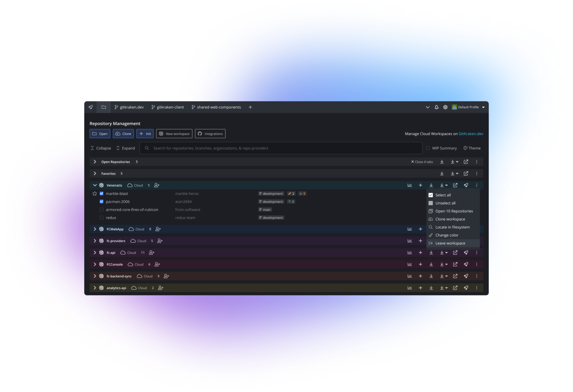
Task: Focus the repository search field
Action: pos(281,148)
